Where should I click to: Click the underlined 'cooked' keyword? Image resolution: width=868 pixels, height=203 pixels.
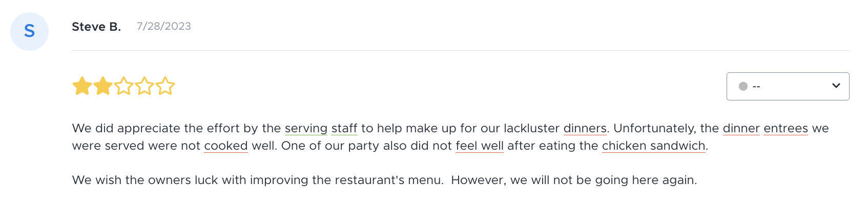226,146
